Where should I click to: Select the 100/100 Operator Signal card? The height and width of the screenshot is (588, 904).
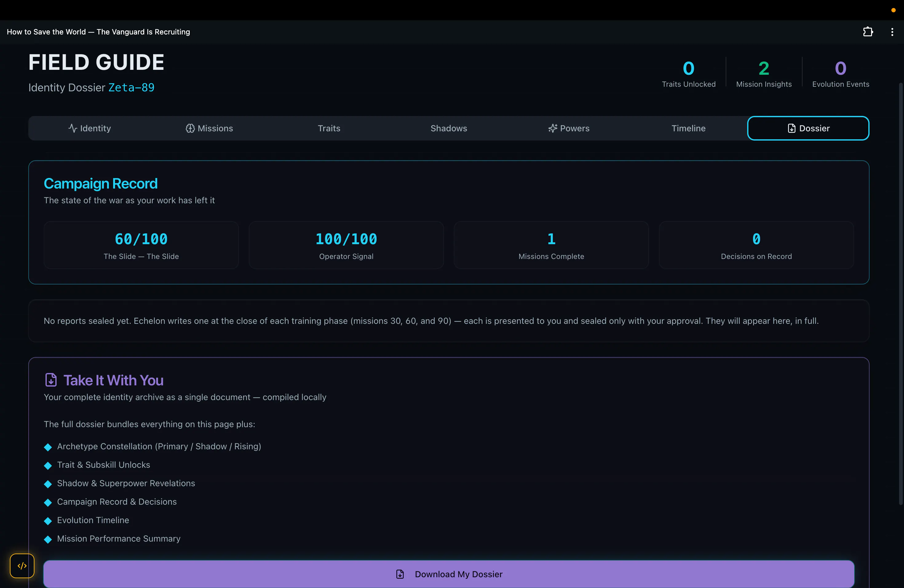(347, 245)
